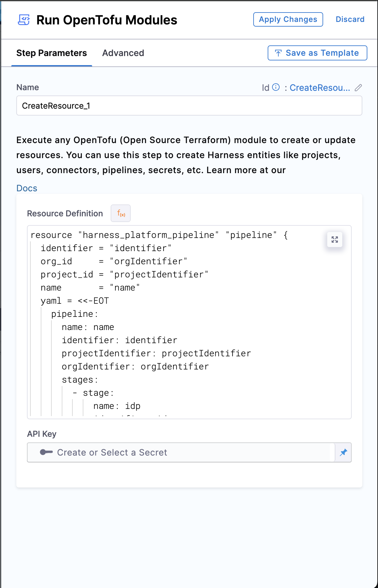Click the OpenTofu step icon in header
The width and height of the screenshot is (378, 588).
click(x=24, y=20)
